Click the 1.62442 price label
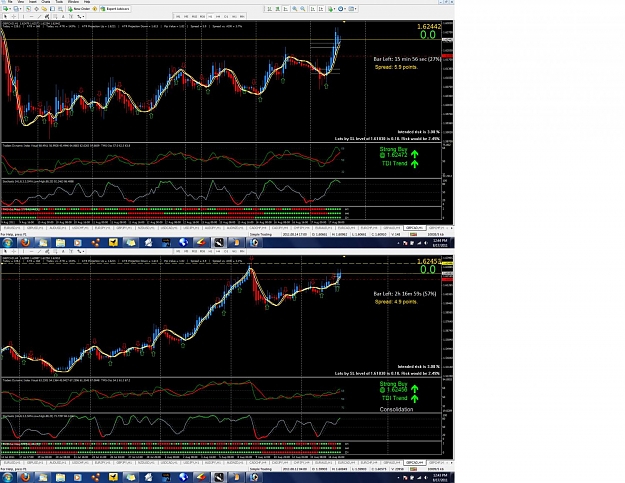This screenshot has height=483, width=625. click(429, 26)
